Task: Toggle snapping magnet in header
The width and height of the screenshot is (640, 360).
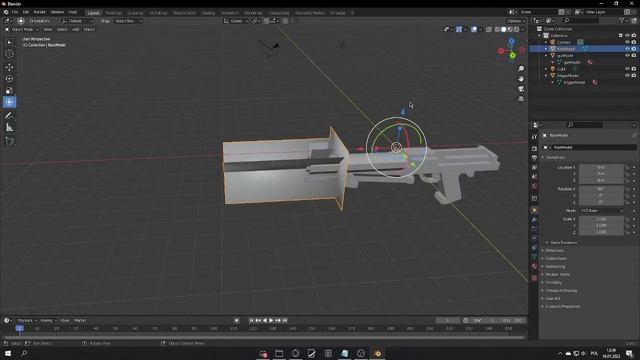Action: (x=266, y=21)
